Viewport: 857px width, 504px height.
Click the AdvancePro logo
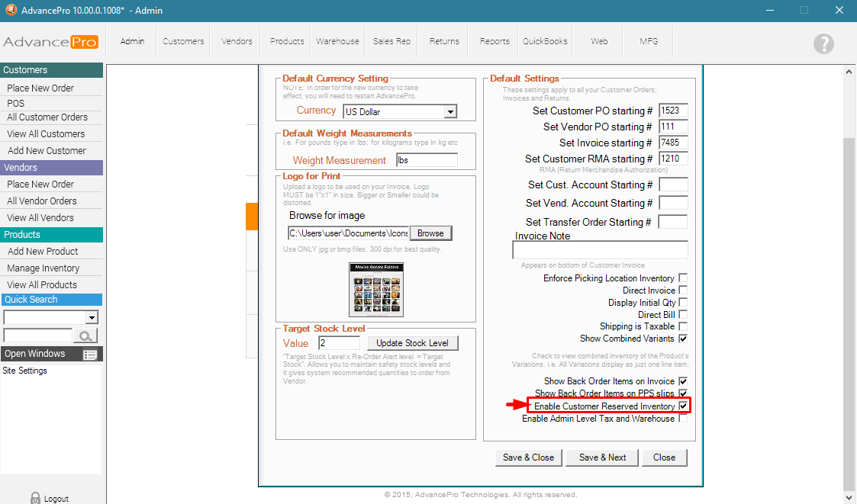[x=50, y=42]
